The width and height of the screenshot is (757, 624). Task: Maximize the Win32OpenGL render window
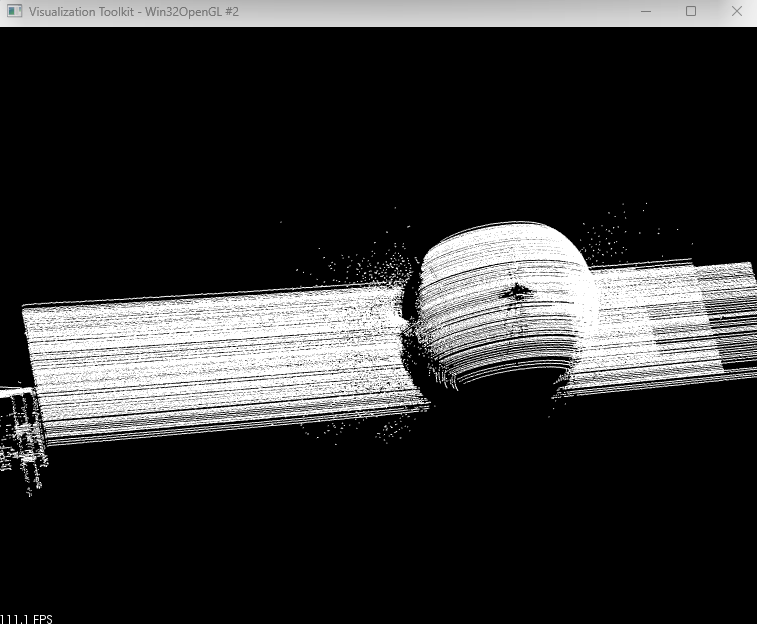691,11
